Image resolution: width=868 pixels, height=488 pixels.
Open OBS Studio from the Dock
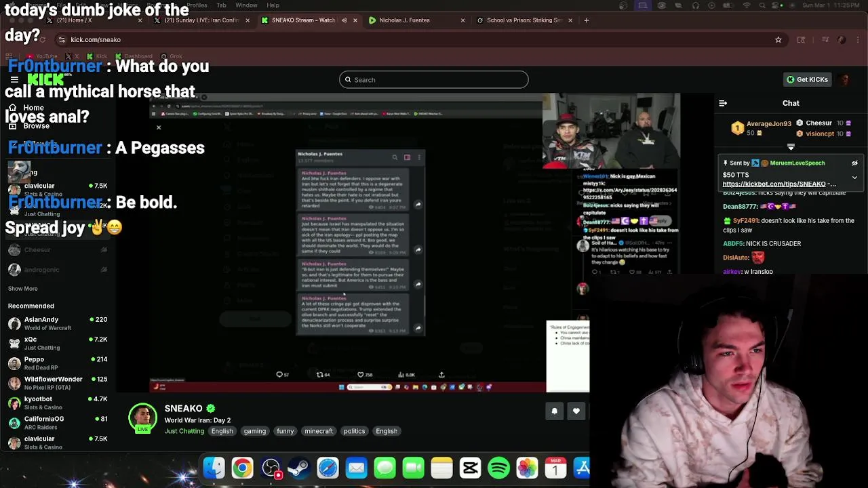click(271, 468)
